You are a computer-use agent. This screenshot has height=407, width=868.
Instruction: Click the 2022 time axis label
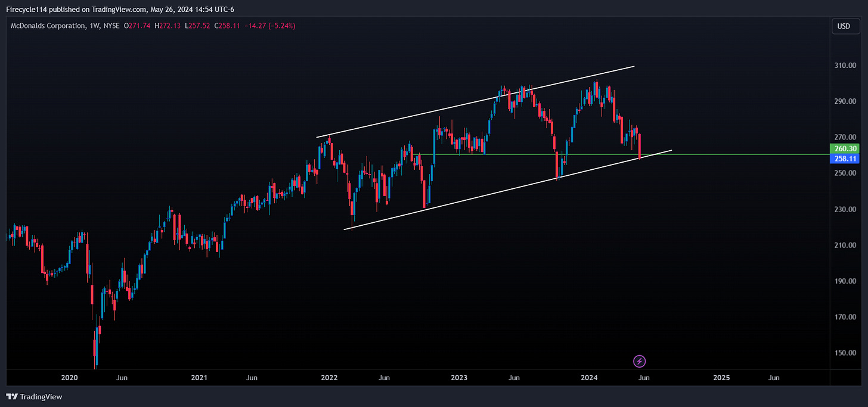329,378
